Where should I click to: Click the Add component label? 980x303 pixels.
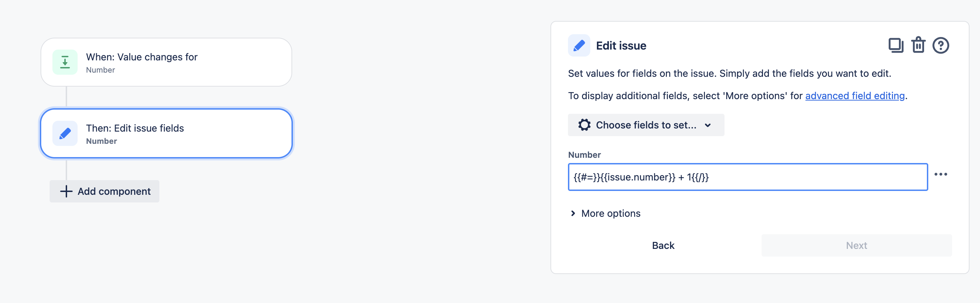114,191
